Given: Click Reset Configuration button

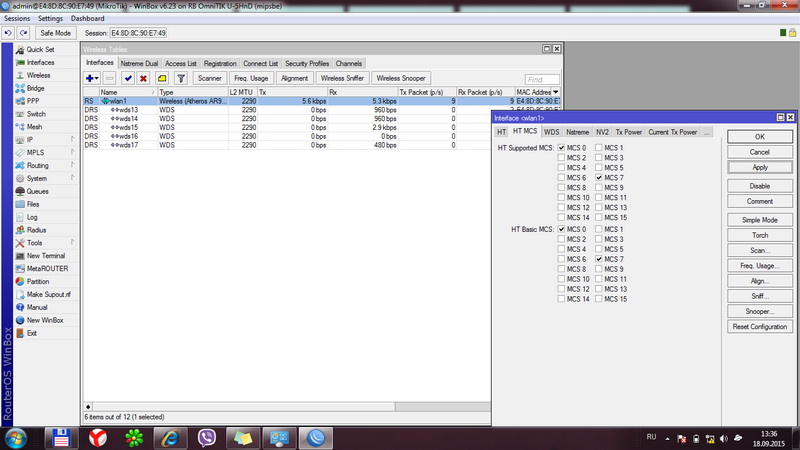Looking at the screenshot, I should tap(760, 327).
